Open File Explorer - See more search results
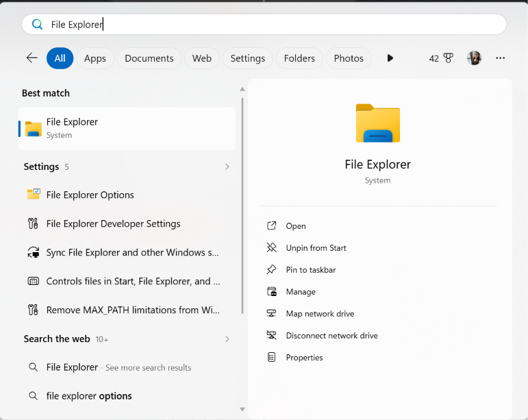Image resolution: width=528 pixels, height=420 pixels. click(127, 367)
